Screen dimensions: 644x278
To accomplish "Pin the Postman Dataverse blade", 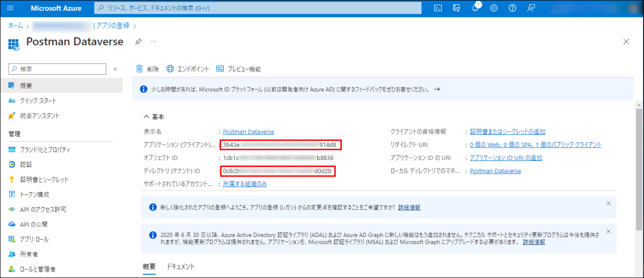I will pos(138,41).
